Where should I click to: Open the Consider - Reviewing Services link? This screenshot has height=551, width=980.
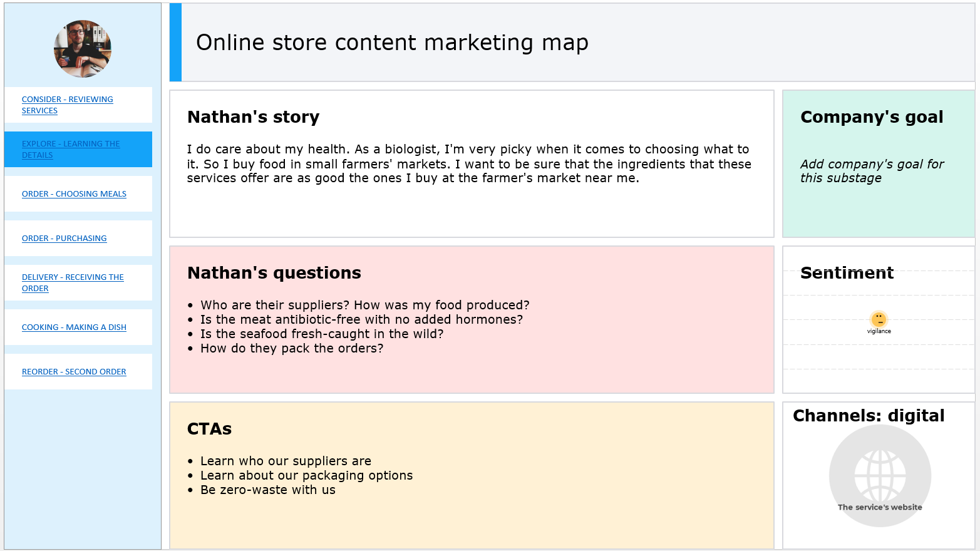67,105
